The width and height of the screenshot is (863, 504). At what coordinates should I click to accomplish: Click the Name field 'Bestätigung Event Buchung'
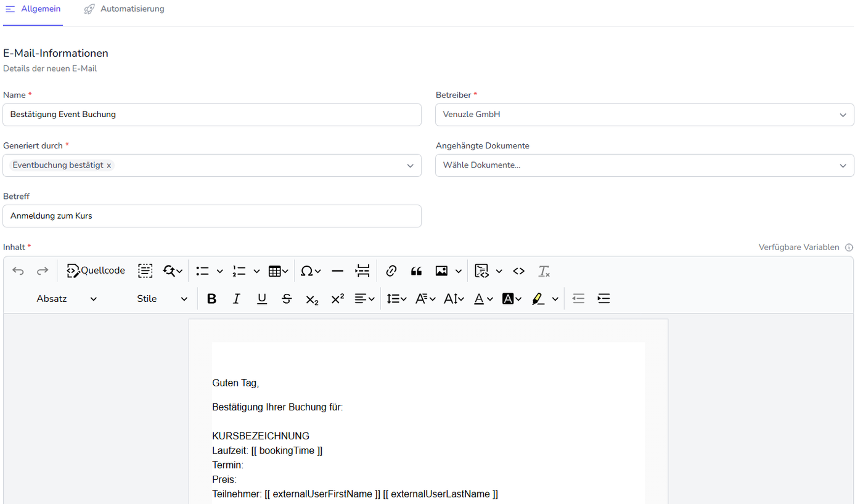click(212, 115)
